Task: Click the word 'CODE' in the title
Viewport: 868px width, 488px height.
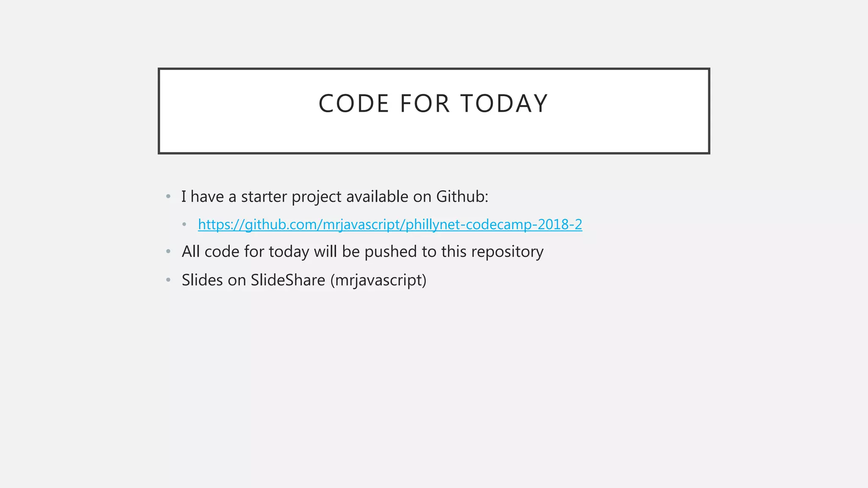Action: click(354, 103)
